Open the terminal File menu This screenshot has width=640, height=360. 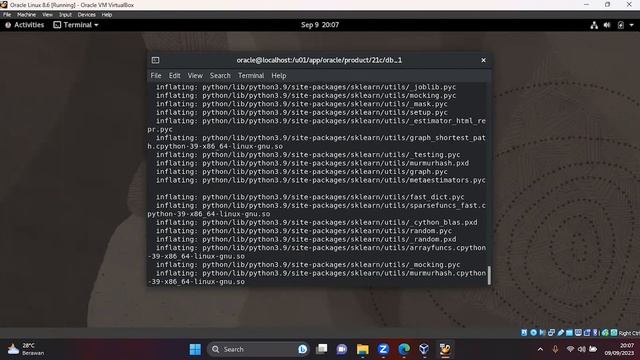pos(156,76)
